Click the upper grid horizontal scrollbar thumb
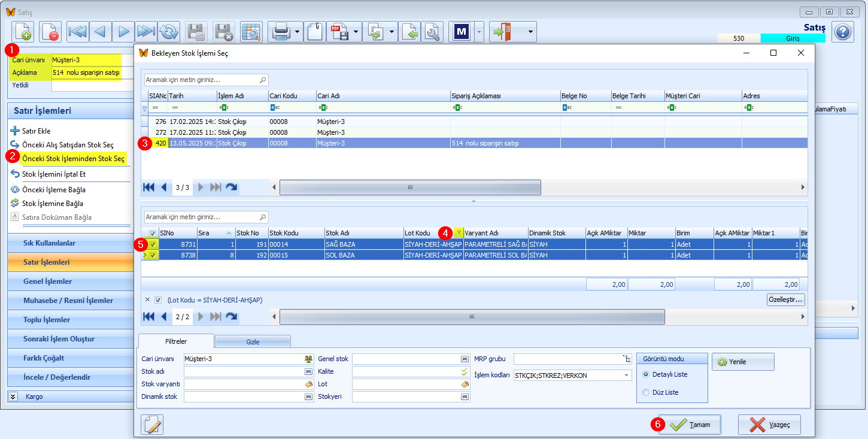Image resolution: width=868 pixels, height=439 pixels. click(x=410, y=187)
